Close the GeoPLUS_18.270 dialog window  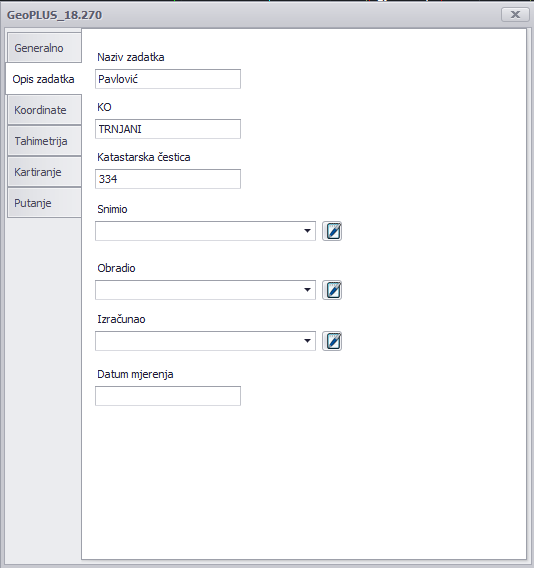(x=515, y=14)
